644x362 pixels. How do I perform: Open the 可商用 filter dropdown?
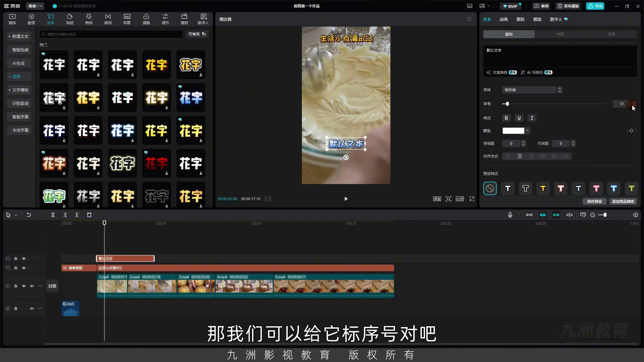click(197, 34)
